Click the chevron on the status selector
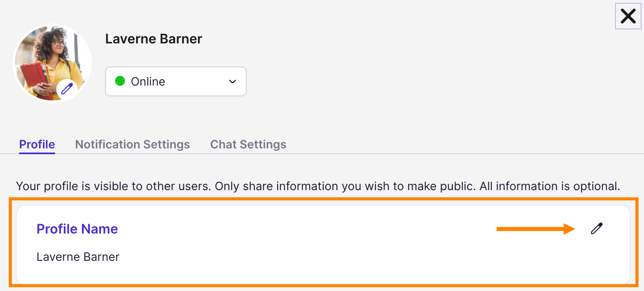Screen dimensions: 644x291 [232, 81]
